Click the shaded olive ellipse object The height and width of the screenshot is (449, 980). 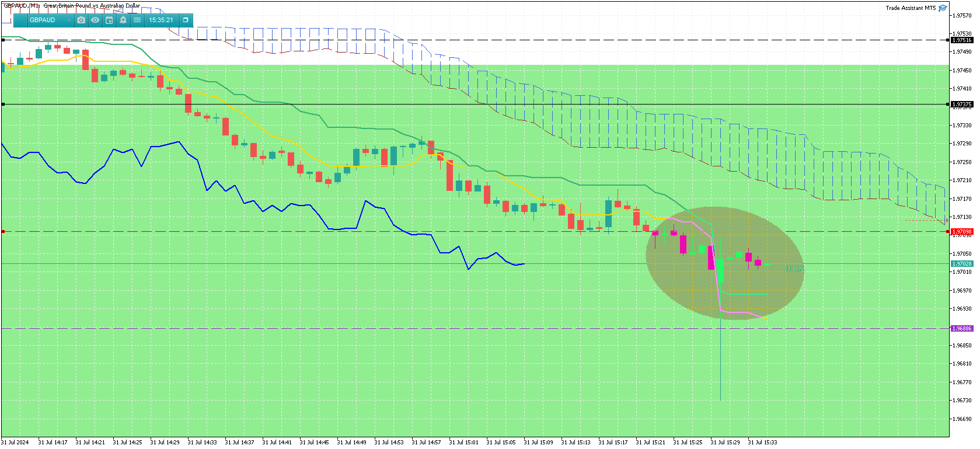click(x=725, y=263)
